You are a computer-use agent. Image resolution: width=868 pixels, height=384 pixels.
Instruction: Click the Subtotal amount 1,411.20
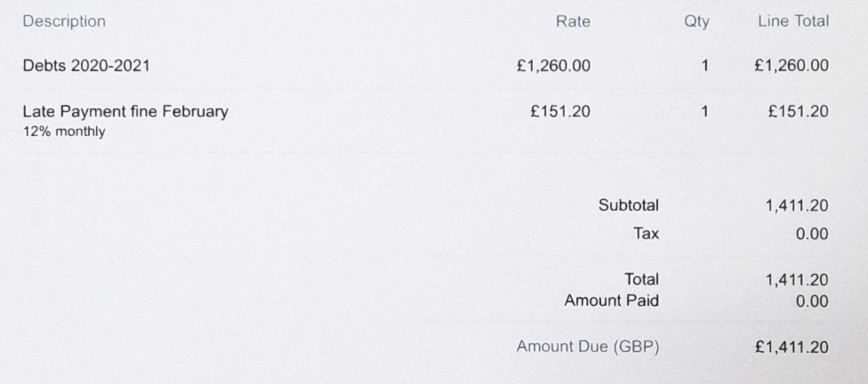(797, 206)
